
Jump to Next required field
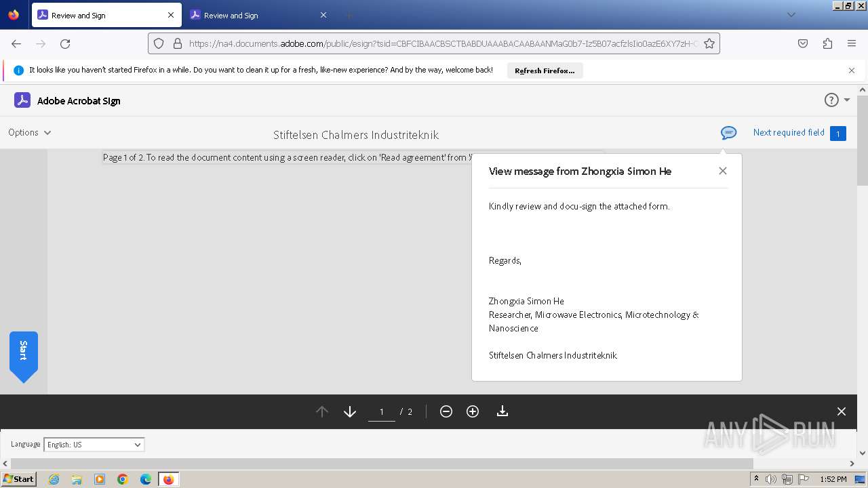pyautogui.click(x=789, y=132)
